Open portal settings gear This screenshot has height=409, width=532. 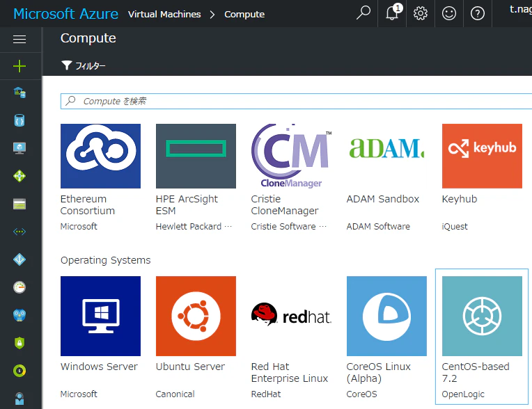[x=421, y=13]
